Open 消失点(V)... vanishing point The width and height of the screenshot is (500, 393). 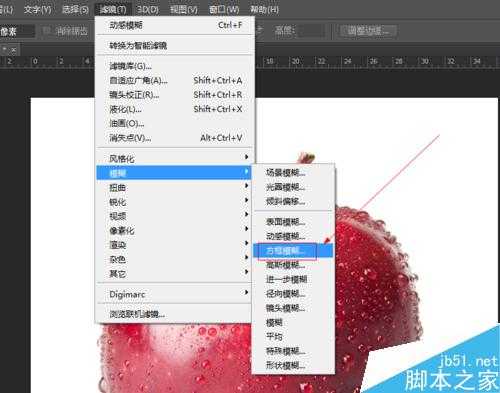[175, 138]
